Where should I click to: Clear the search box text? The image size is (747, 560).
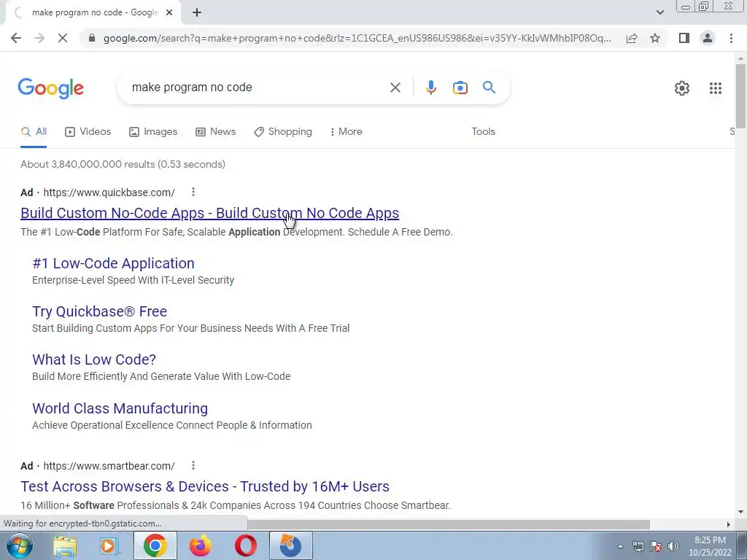pos(395,87)
